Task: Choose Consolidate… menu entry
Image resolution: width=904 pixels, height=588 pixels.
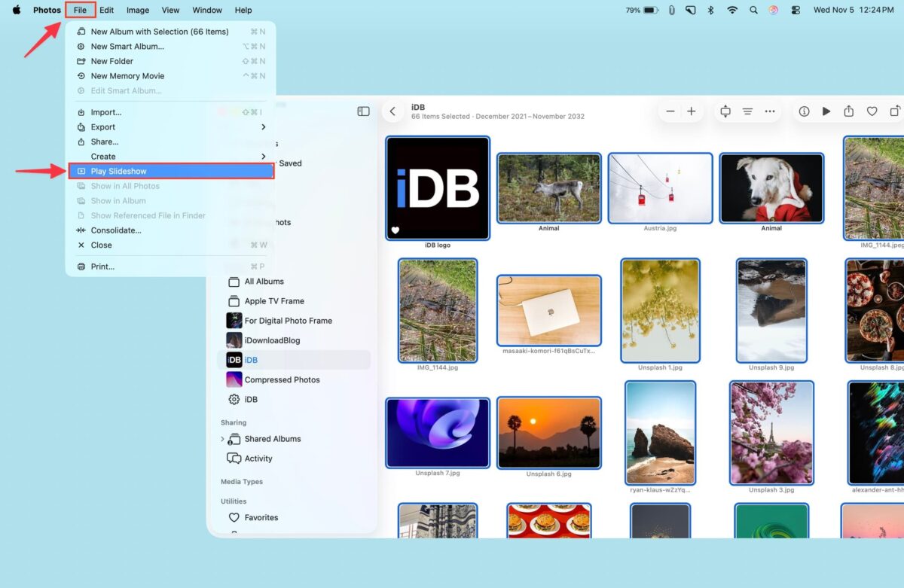Action: (x=171, y=230)
